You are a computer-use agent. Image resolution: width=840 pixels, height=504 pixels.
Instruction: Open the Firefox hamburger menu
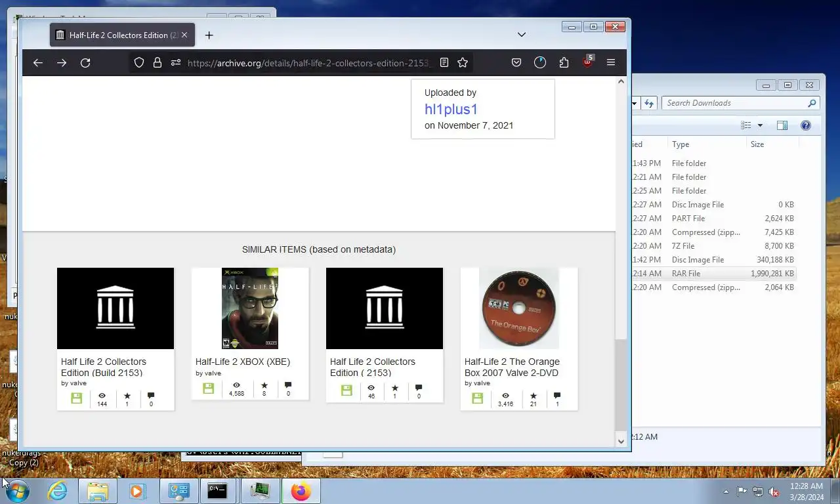tap(611, 62)
